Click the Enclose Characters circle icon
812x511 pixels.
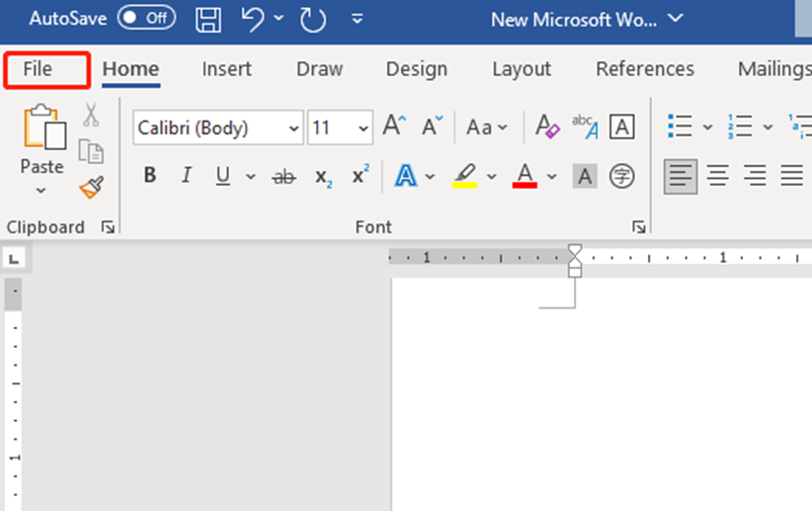(x=621, y=176)
